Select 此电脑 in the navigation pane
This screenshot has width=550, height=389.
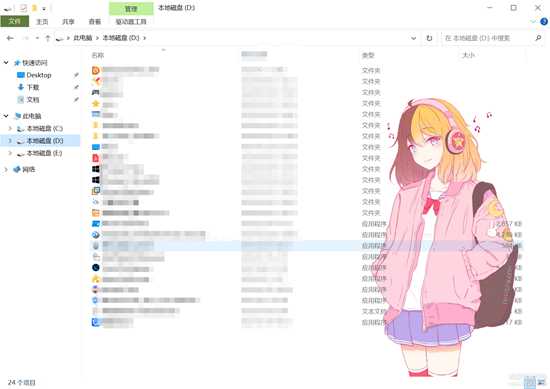tap(32, 116)
